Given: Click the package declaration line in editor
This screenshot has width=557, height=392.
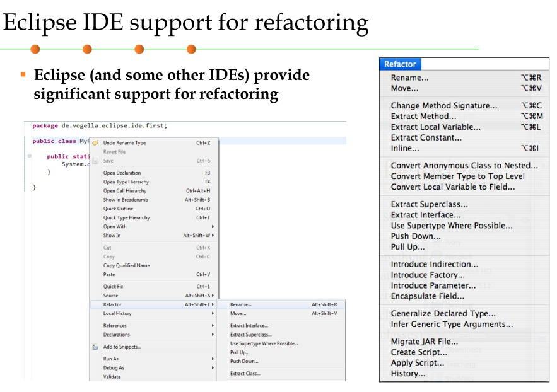Looking at the screenshot, I should (x=100, y=125).
